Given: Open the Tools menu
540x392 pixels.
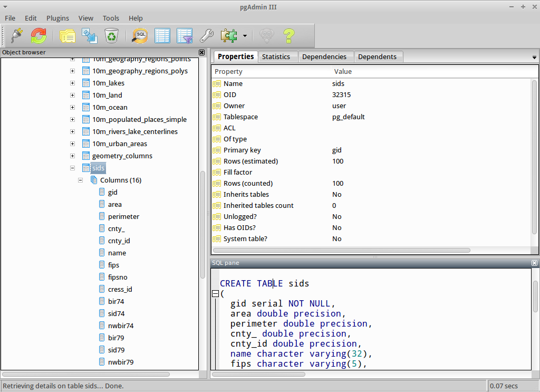Looking at the screenshot, I should tap(111, 18).
